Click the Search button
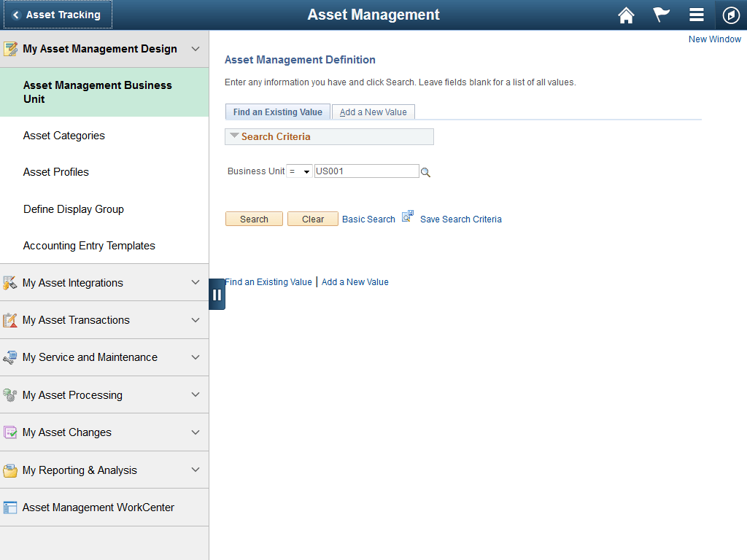Viewport: 747px width, 560px height. tap(254, 218)
